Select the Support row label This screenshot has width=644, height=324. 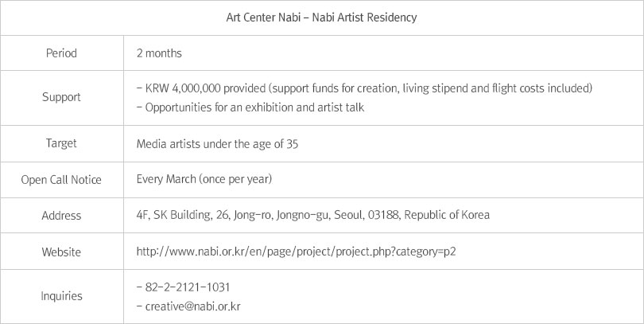(61, 98)
